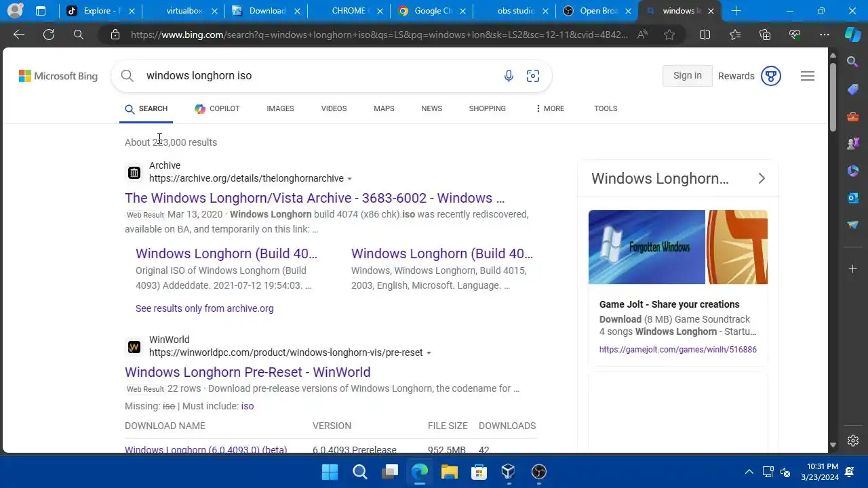Open sidebar Outlook icon

coord(853,198)
